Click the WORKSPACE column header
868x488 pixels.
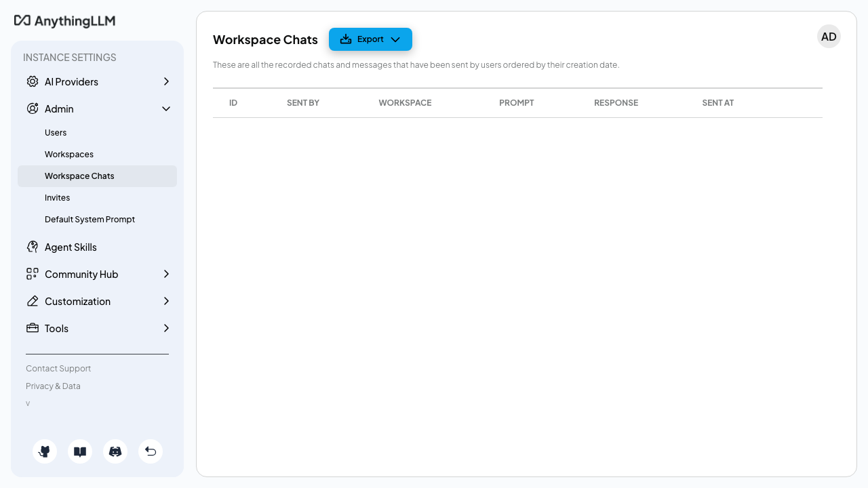pos(405,103)
